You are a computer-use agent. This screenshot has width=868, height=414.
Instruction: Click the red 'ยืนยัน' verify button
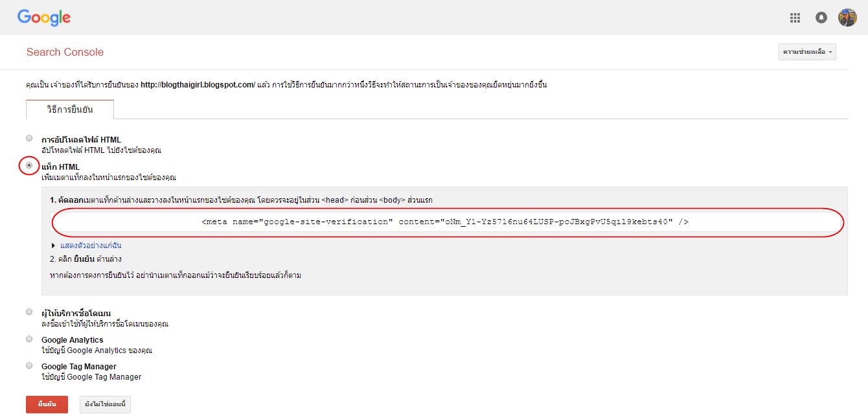coord(47,404)
